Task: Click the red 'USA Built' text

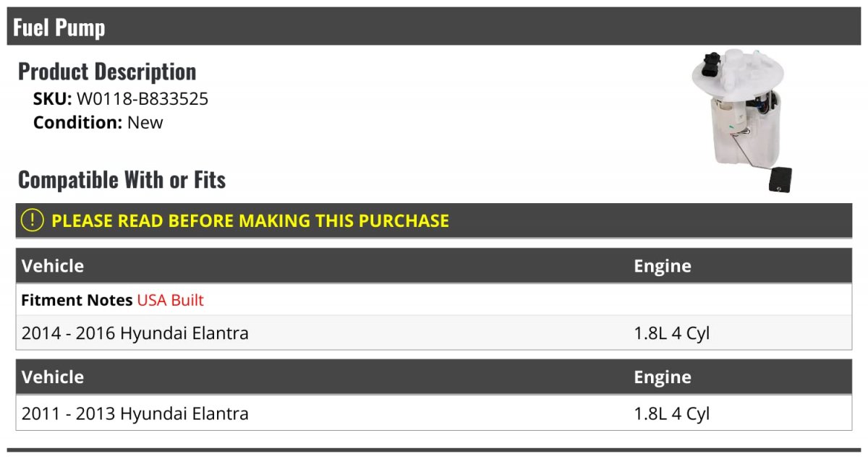Action: tap(171, 300)
